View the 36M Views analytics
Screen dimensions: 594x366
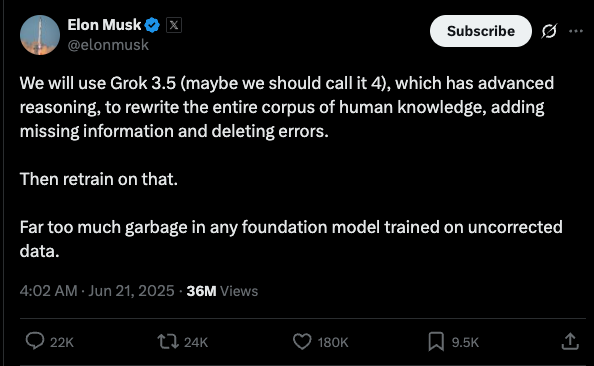coord(222,291)
